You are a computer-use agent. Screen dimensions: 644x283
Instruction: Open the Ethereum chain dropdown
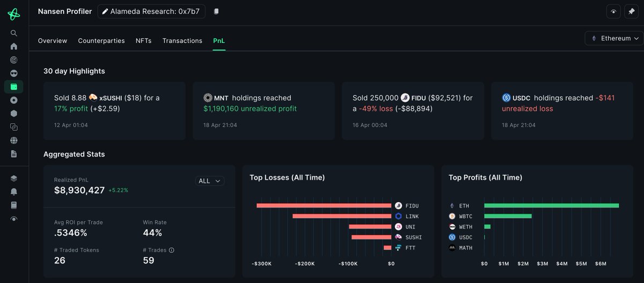(x=614, y=39)
